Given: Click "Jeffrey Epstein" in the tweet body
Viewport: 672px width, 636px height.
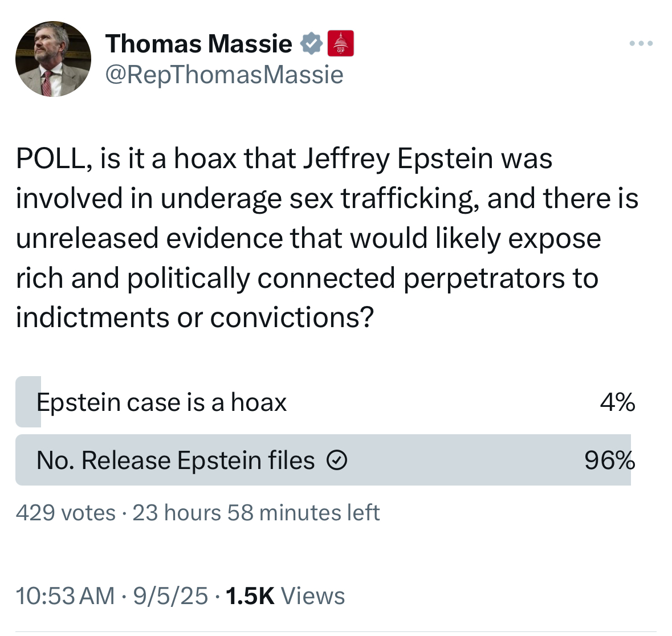Looking at the screenshot, I should tap(397, 159).
